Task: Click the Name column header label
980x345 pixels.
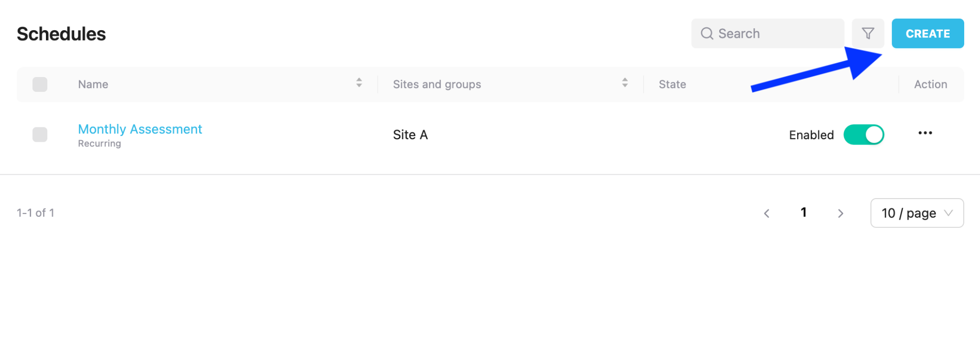Action: click(x=93, y=84)
